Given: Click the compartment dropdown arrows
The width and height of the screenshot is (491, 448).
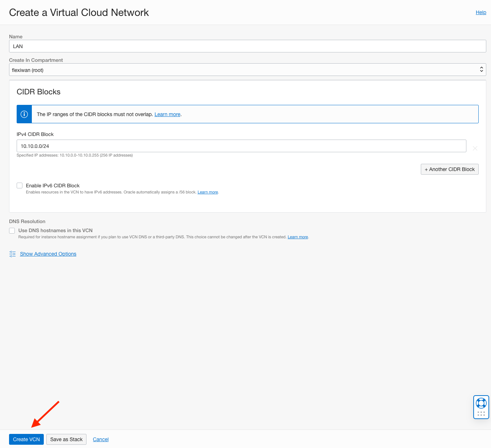Looking at the screenshot, I should click(x=481, y=70).
